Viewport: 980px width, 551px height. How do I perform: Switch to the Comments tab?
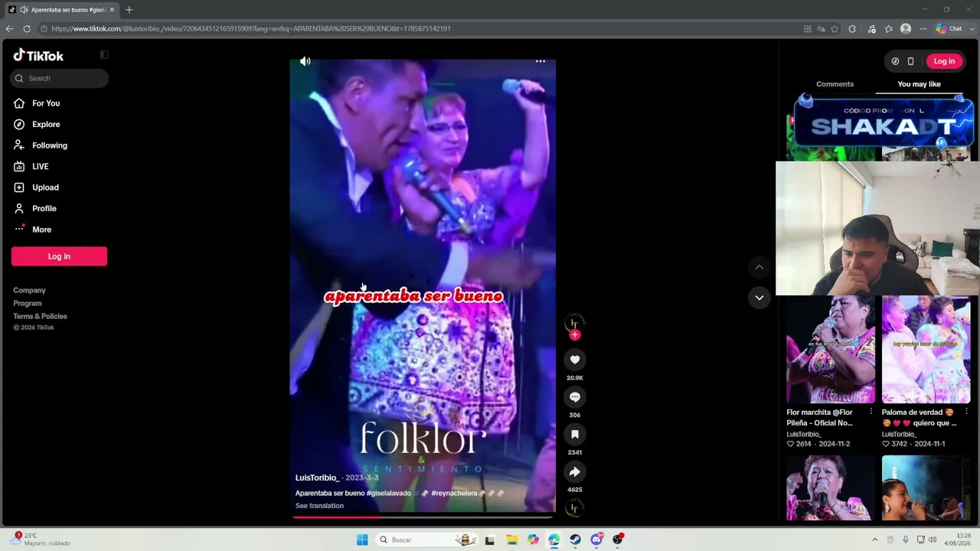[835, 84]
